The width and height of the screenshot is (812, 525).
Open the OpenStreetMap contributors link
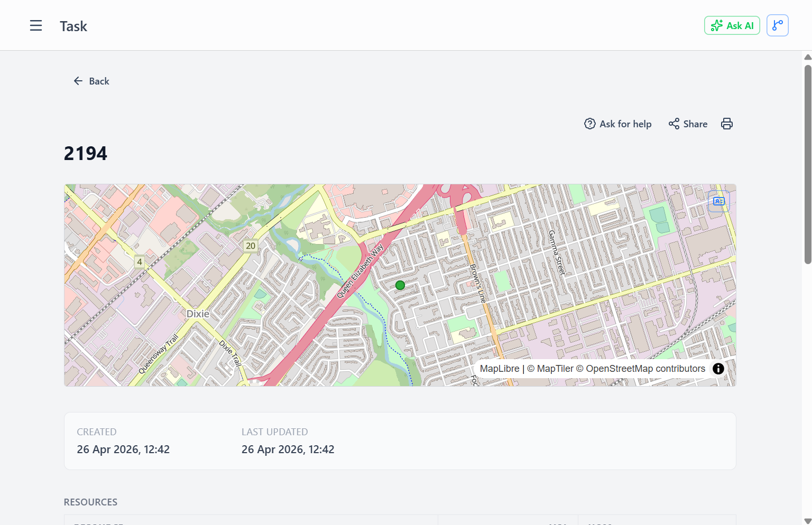(x=641, y=369)
